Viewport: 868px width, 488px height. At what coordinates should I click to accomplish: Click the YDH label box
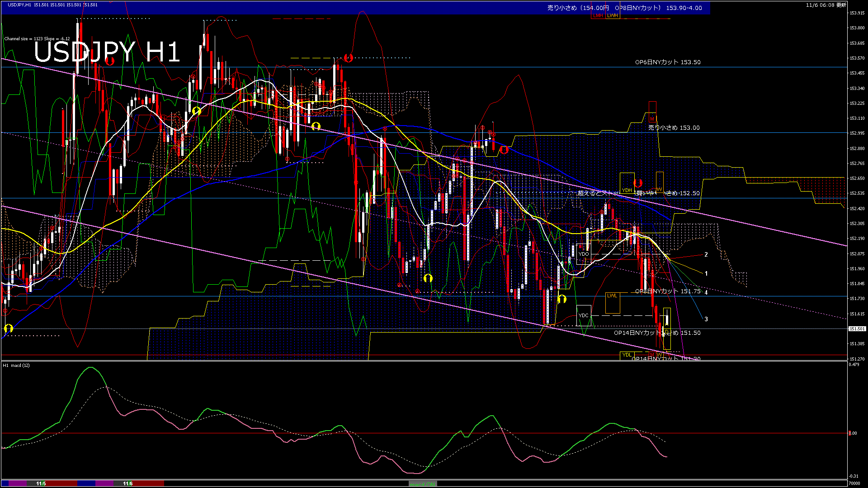pyautogui.click(x=627, y=190)
